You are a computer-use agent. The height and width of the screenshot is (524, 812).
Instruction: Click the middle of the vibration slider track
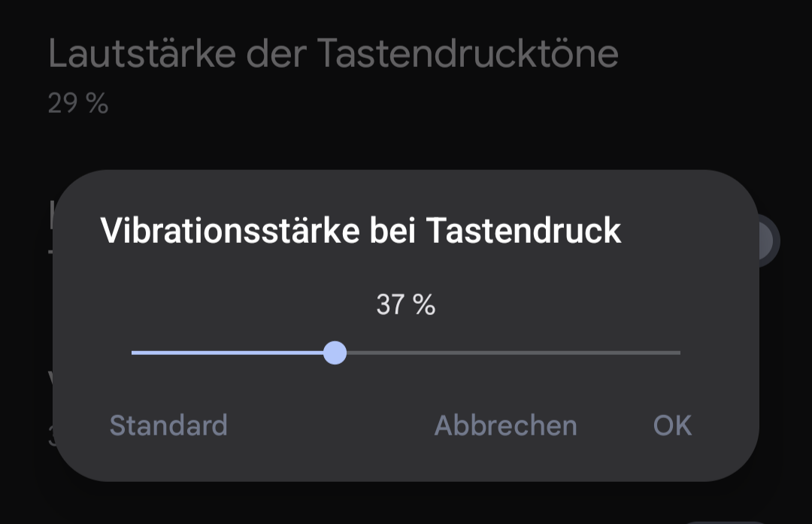point(406,353)
